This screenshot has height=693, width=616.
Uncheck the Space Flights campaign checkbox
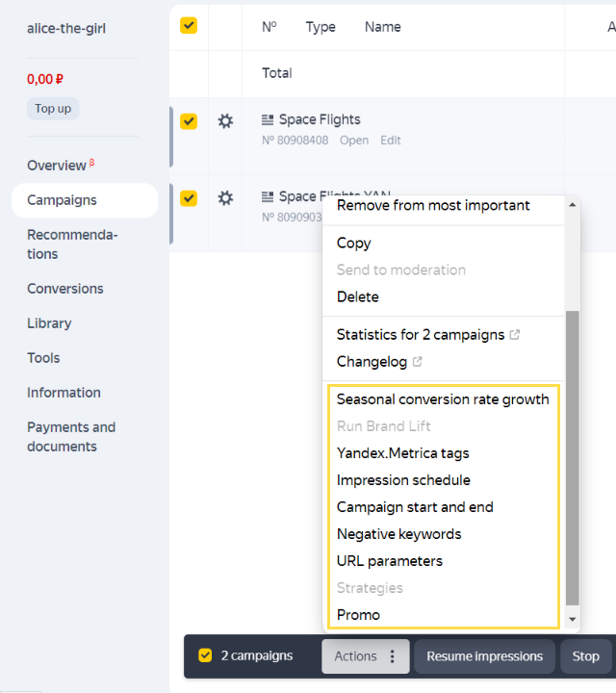coord(189,121)
